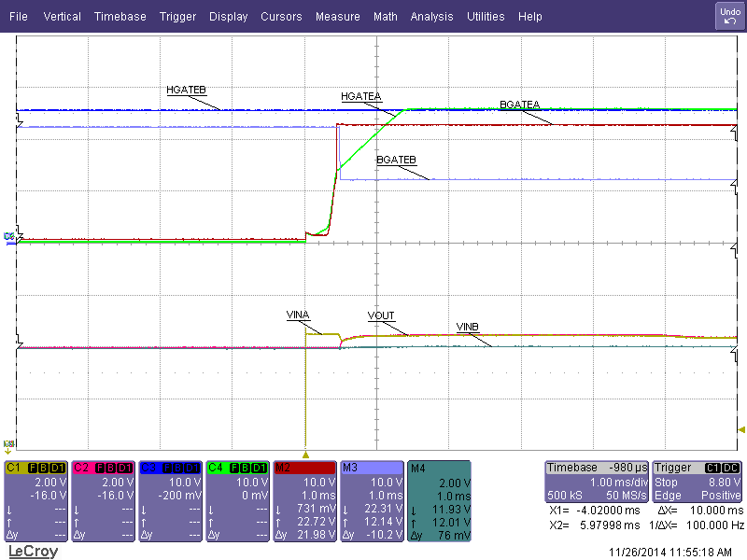
Task: Open the C1 channel descriptor box
Action: [x=35, y=500]
